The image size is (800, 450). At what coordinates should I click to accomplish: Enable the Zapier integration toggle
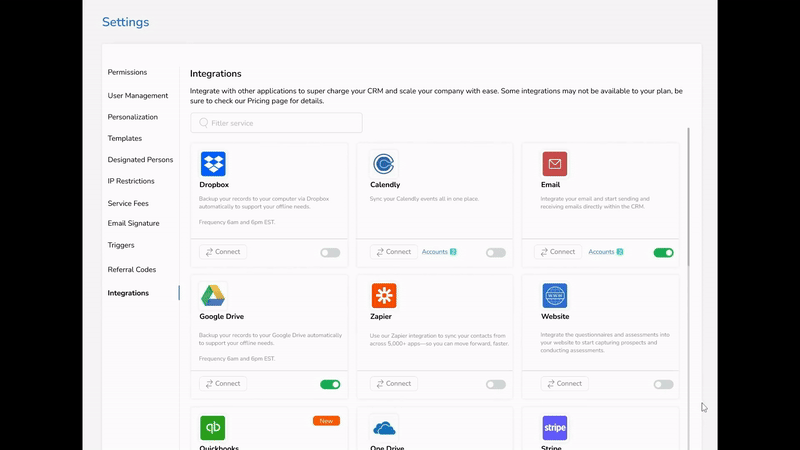point(496,384)
